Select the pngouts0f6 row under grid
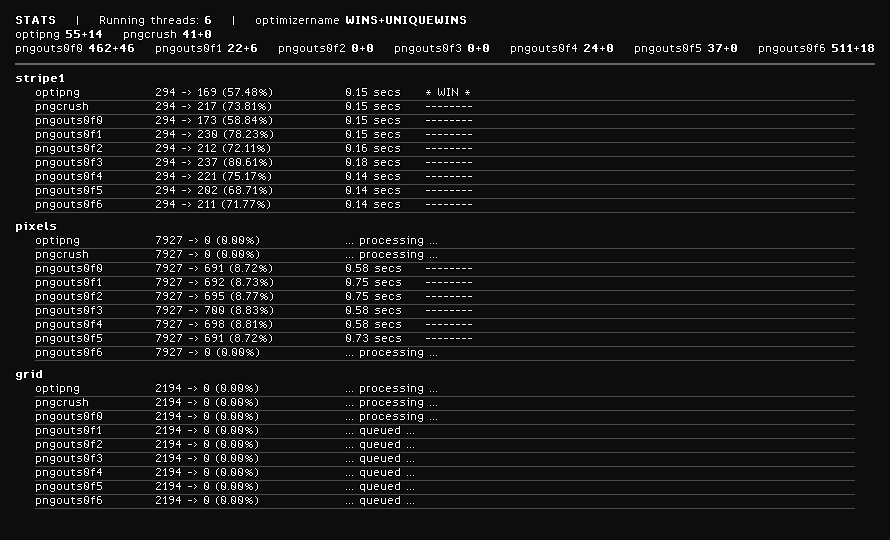The width and height of the screenshot is (890, 540). [x=69, y=500]
